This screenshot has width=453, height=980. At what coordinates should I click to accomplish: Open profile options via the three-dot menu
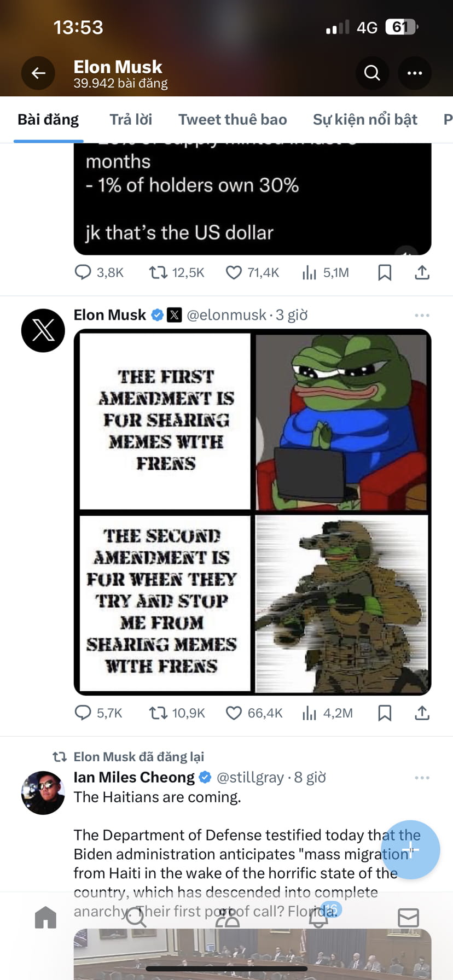click(414, 73)
